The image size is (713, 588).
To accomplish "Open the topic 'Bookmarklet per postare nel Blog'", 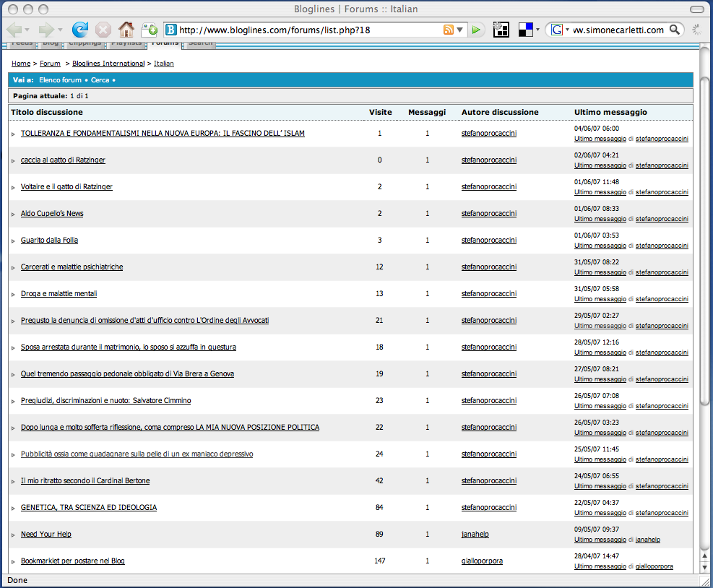I will [73, 561].
